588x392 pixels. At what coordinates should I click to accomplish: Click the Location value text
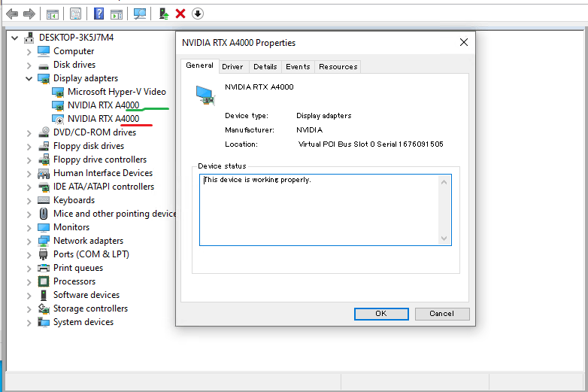(x=371, y=144)
